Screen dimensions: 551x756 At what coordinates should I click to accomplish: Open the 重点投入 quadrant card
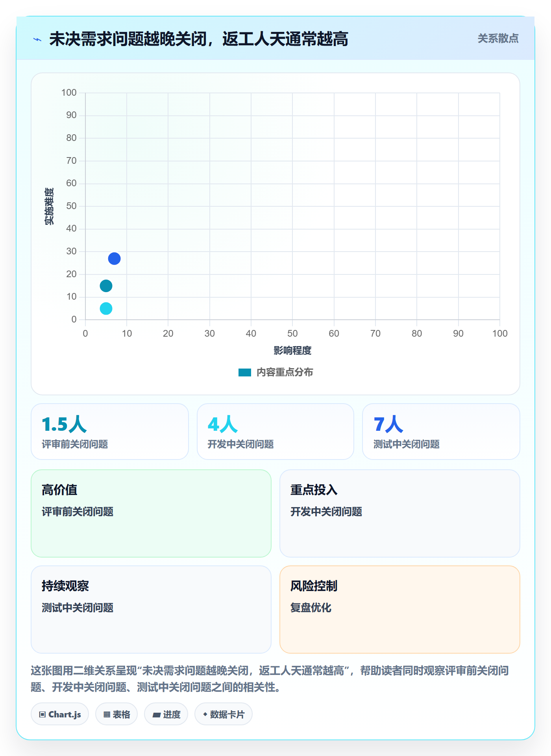tap(400, 513)
